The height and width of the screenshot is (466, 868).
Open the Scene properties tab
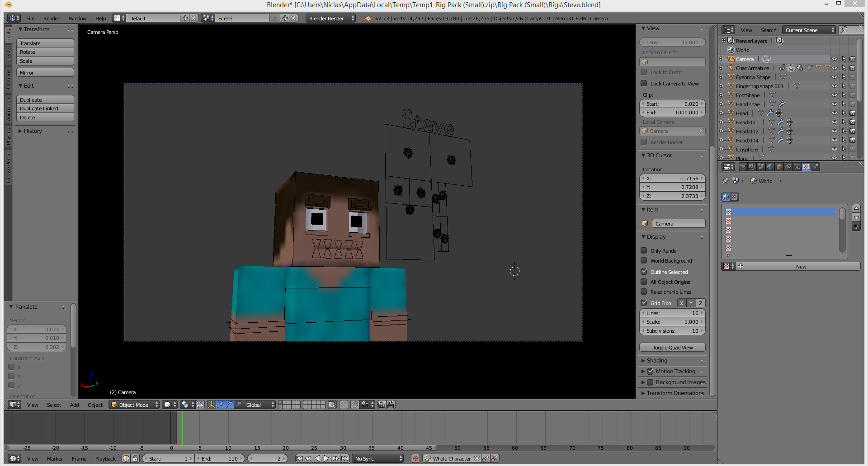(761, 167)
